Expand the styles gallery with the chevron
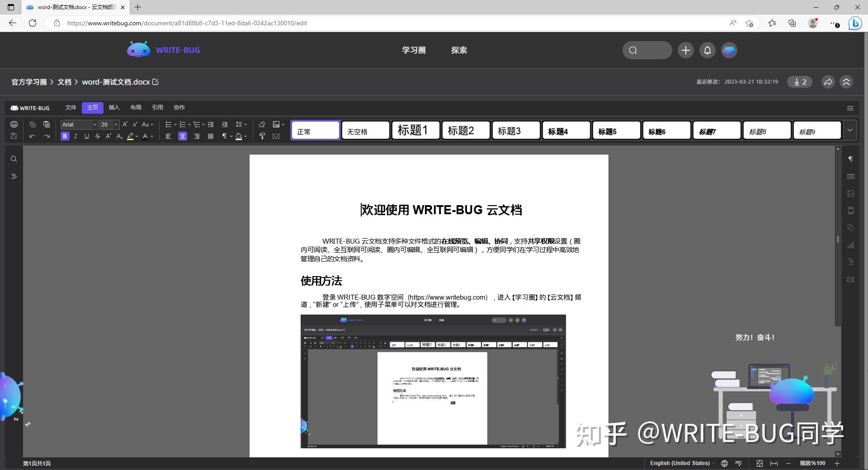This screenshot has height=470, width=868. [850, 130]
